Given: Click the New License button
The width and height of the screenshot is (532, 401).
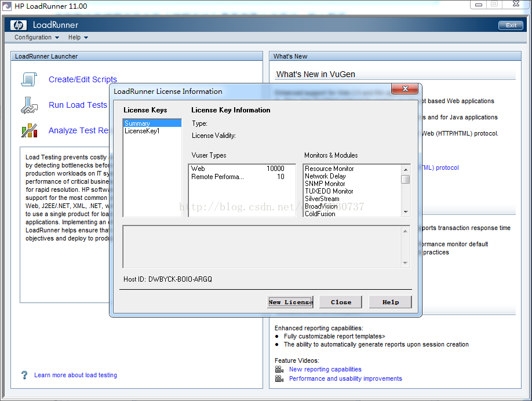Looking at the screenshot, I should [290, 302].
